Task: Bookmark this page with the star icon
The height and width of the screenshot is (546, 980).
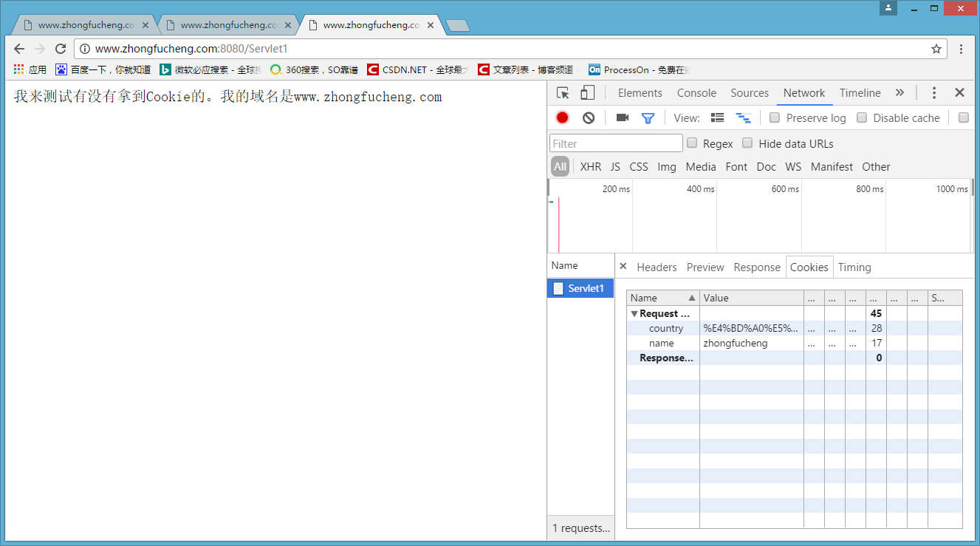Action: (936, 49)
